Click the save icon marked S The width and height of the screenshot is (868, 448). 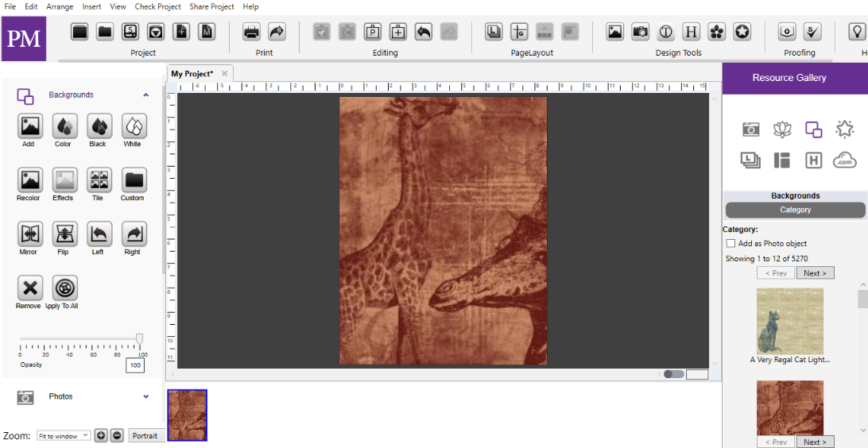130,32
